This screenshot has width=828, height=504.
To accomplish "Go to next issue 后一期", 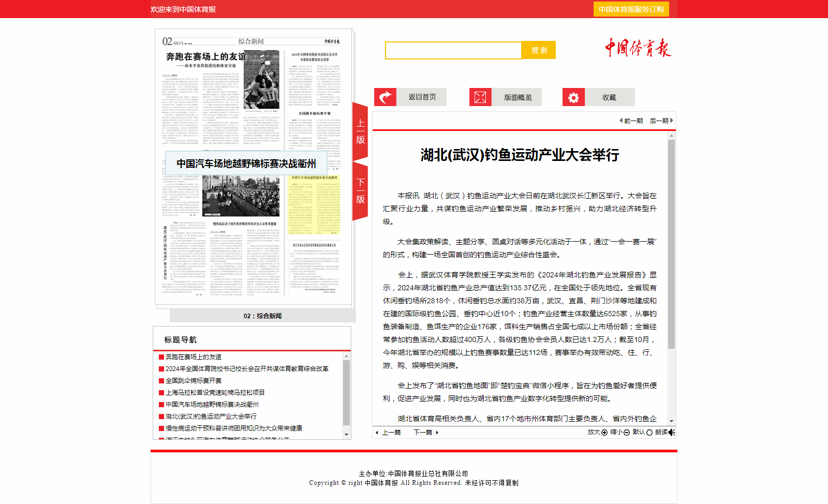I will 661,121.
